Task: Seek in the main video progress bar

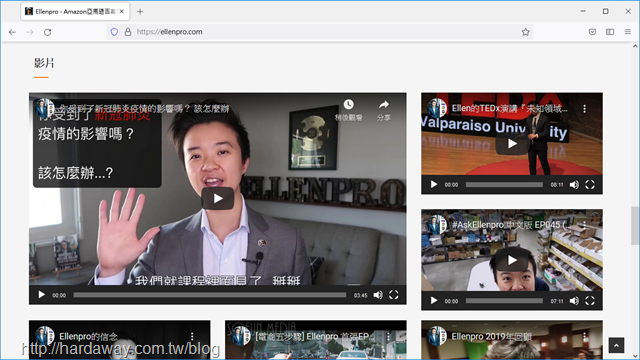Action: point(209,295)
